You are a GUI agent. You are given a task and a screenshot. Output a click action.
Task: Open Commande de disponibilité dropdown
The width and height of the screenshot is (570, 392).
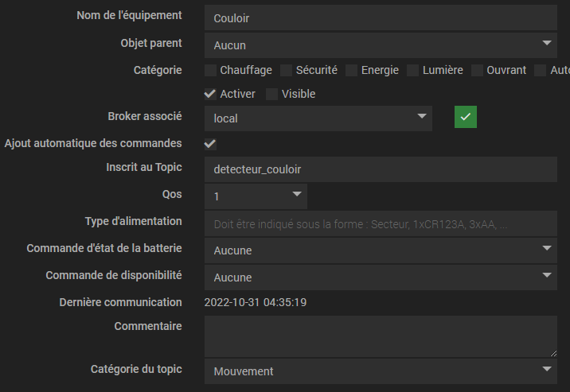pyautogui.click(x=381, y=277)
